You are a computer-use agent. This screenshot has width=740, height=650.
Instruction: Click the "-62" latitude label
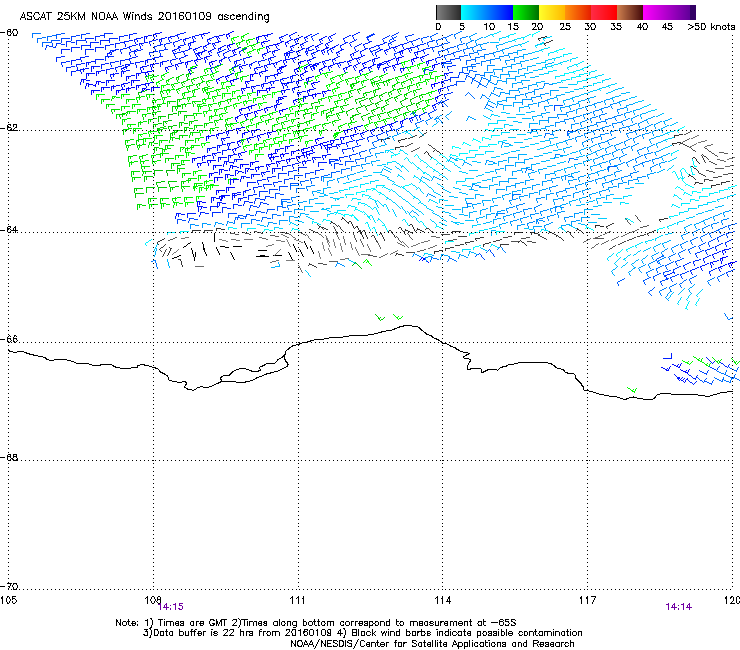coord(9,128)
